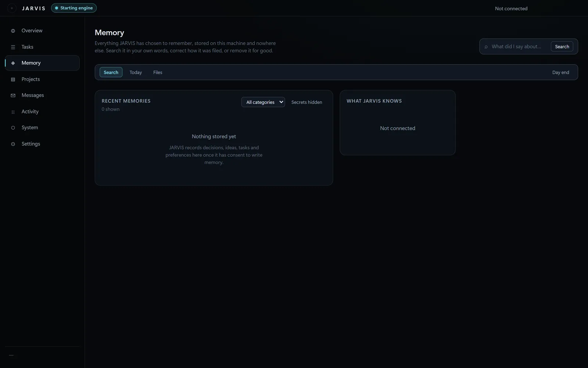Click the RECENT MEMORIES heading

pyautogui.click(x=126, y=101)
